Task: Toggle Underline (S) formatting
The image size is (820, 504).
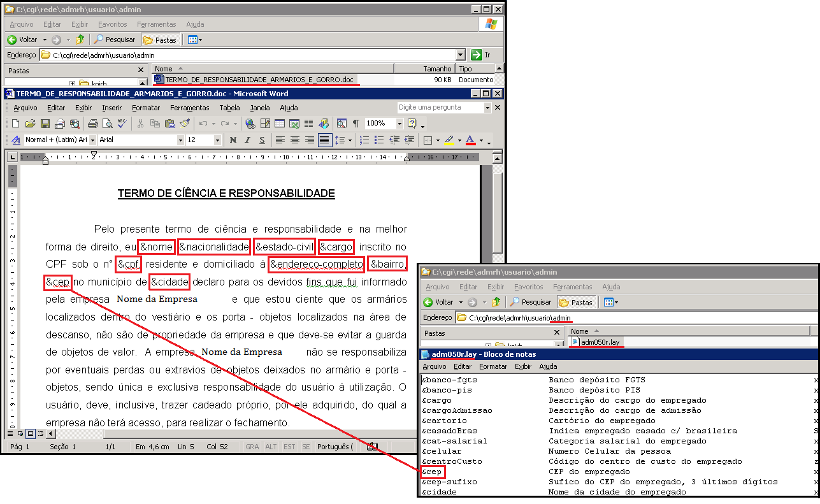Action: click(x=262, y=140)
